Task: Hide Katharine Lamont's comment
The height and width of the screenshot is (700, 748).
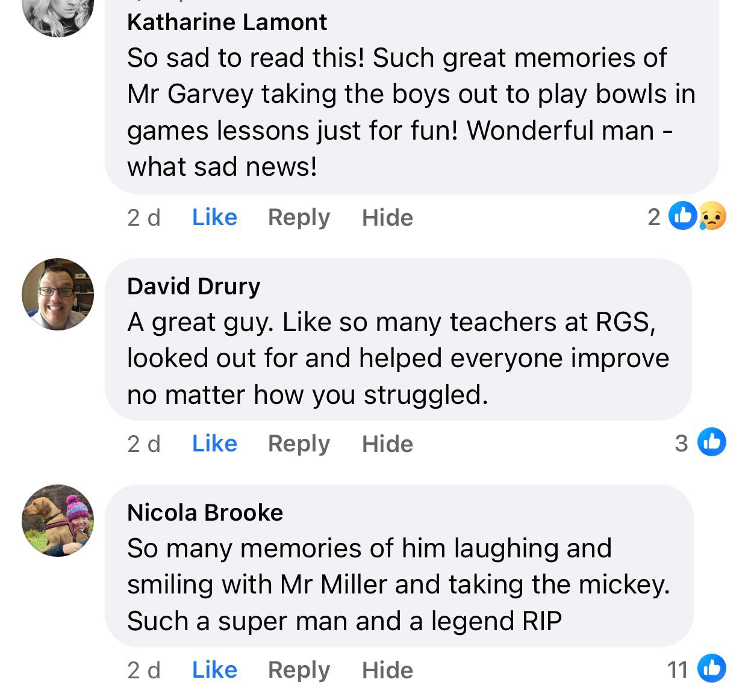Action: pos(387,217)
